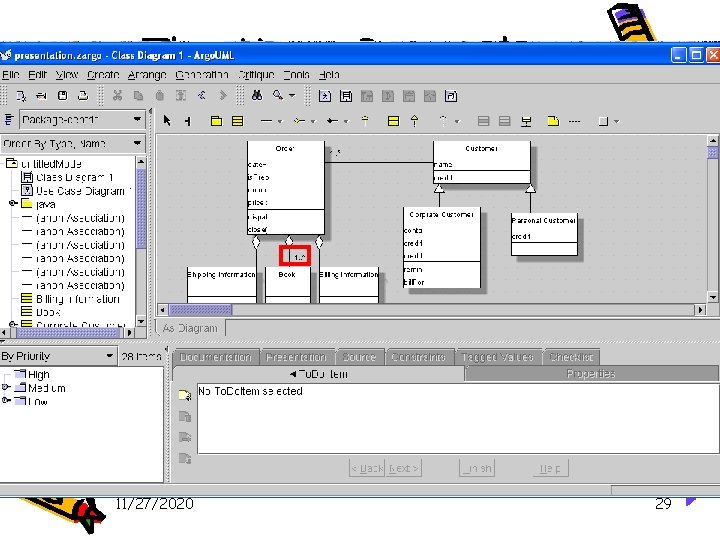Image resolution: width=720 pixels, height=540 pixels.
Task: Select the Personal Customer class box
Action: point(544,234)
